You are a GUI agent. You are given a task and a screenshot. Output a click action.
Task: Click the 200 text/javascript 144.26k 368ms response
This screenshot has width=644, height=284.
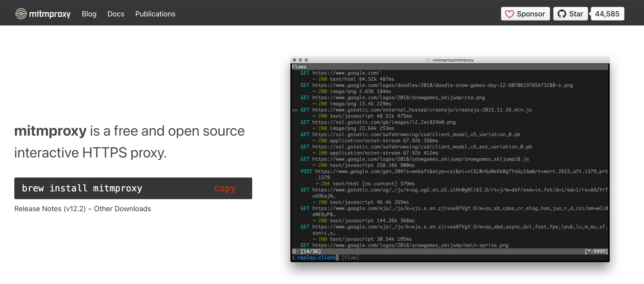point(363,221)
